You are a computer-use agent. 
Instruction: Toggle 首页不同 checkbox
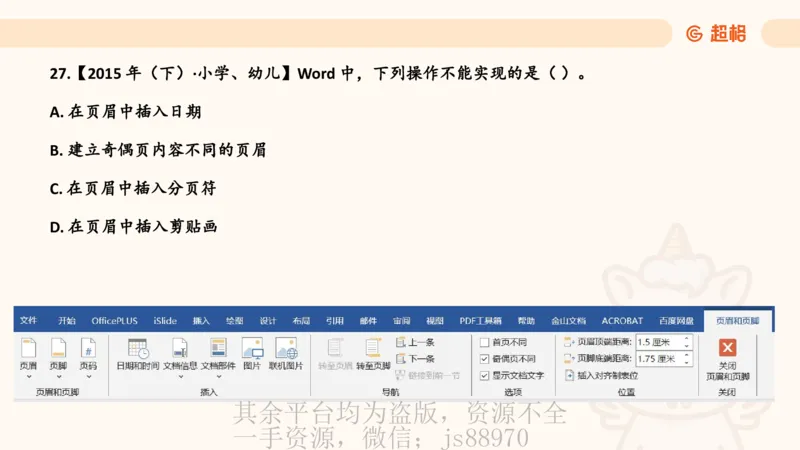point(484,342)
